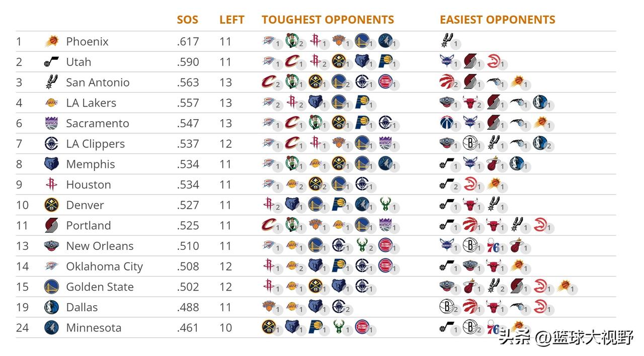Click the Portland Trail Blazers team logo
This screenshot has width=644, height=356.
point(51,226)
